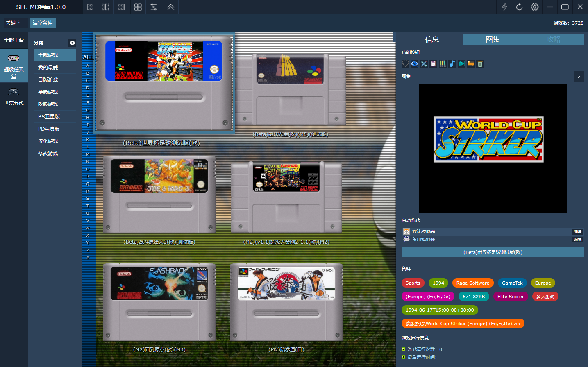Select BS卫星版 category
Viewport: 588px width, 367px height.
click(55, 117)
